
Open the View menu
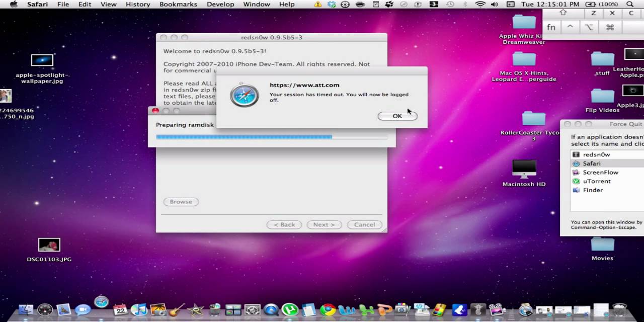coord(109,4)
